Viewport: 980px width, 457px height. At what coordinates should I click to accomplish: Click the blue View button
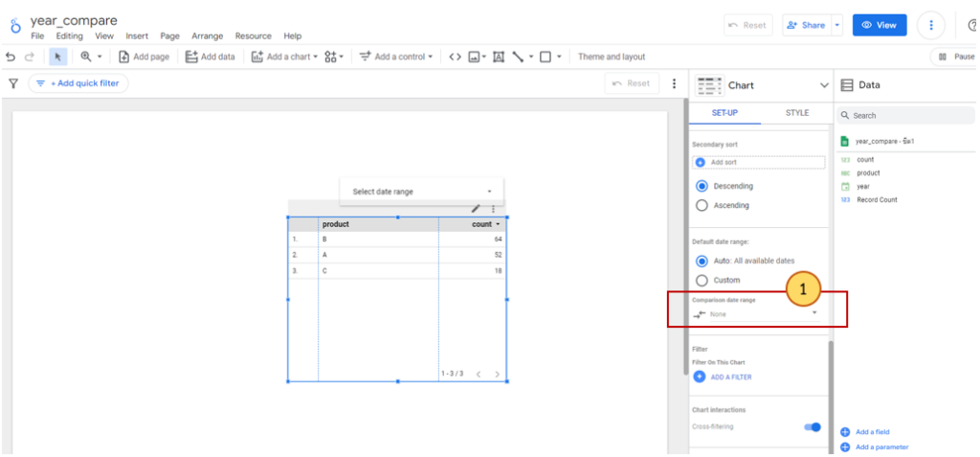coord(879,25)
